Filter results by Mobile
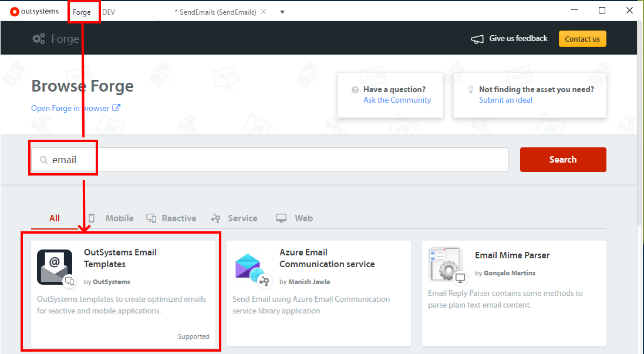The height and width of the screenshot is (354, 644). (112, 218)
